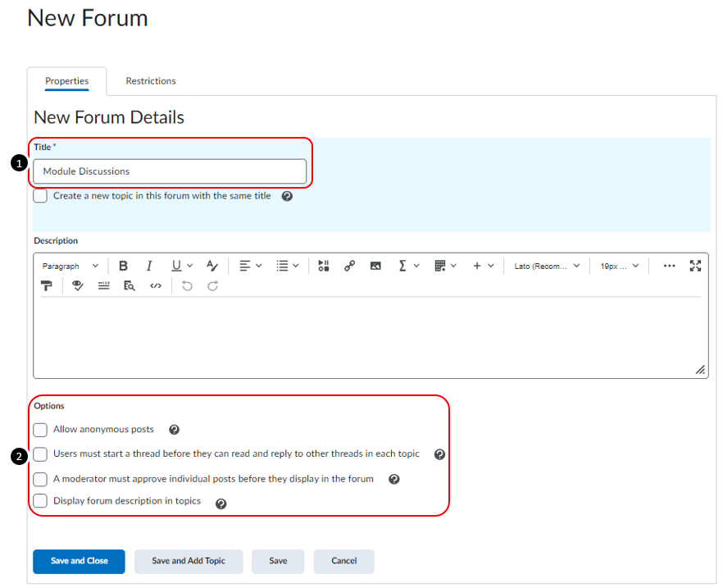Select the Properties tab
This screenshot has height=588, width=723.
click(67, 80)
